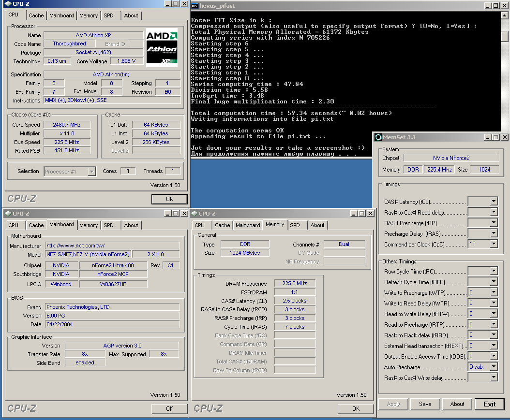
Task: Click Core Voltage 1.808 V value
Action: coord(126,61)
